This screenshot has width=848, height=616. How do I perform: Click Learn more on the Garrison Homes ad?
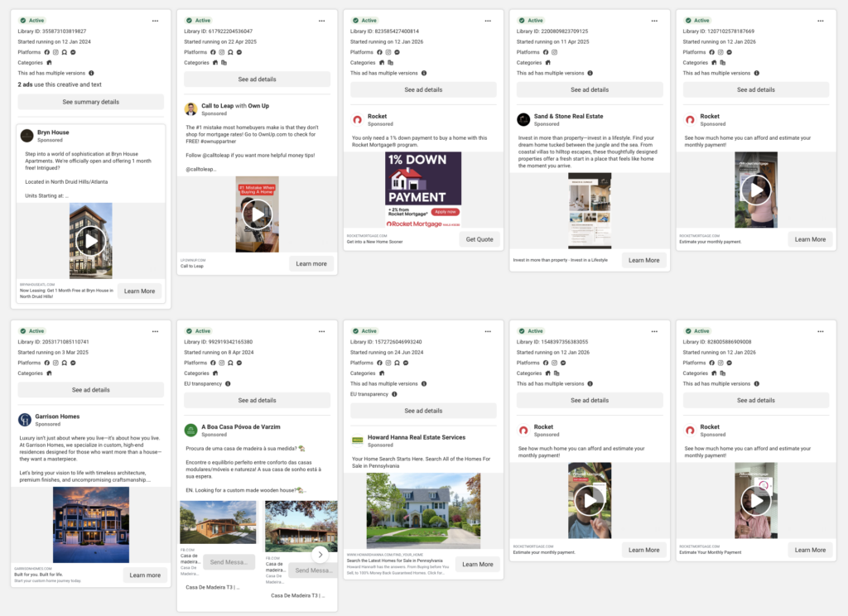[145, 575]
